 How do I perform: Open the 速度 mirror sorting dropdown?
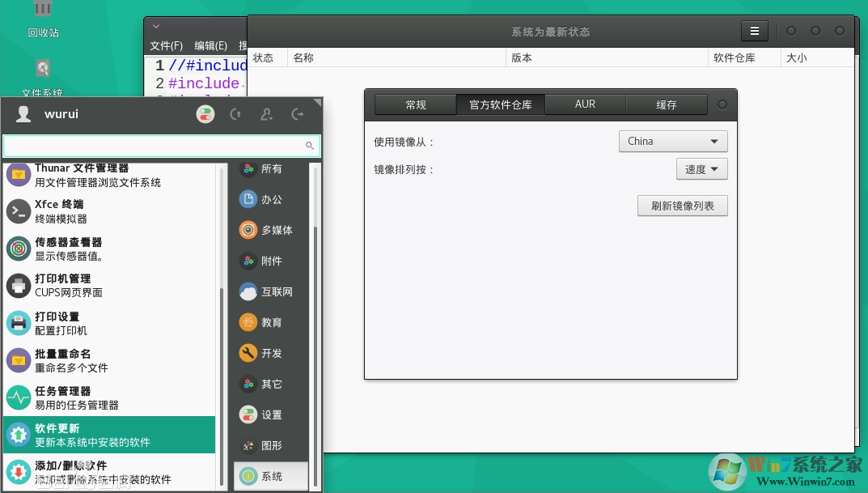click(701, 168)
